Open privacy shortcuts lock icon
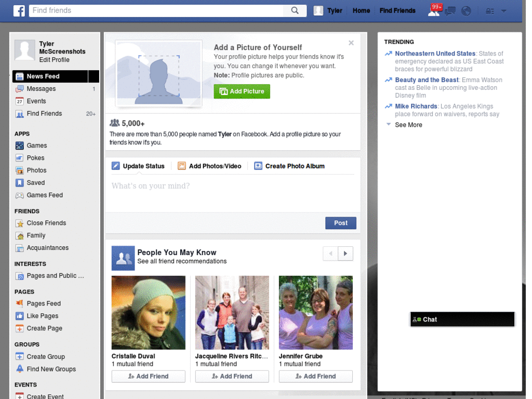532x399 pixels. pyautogui.click(x=489, y=11)
